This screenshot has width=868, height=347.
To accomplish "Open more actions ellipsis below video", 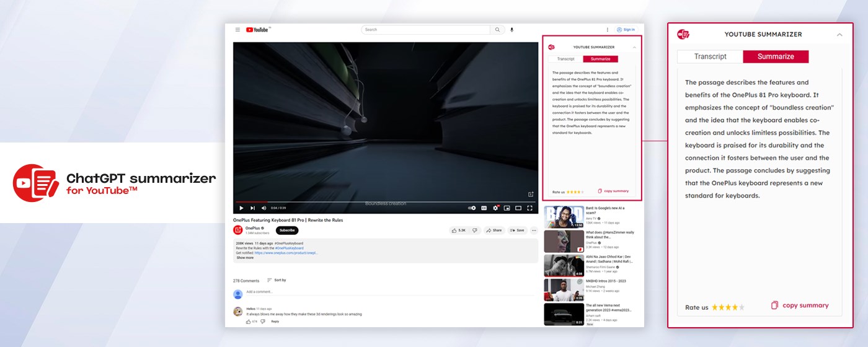I will (x=534, y=230).
